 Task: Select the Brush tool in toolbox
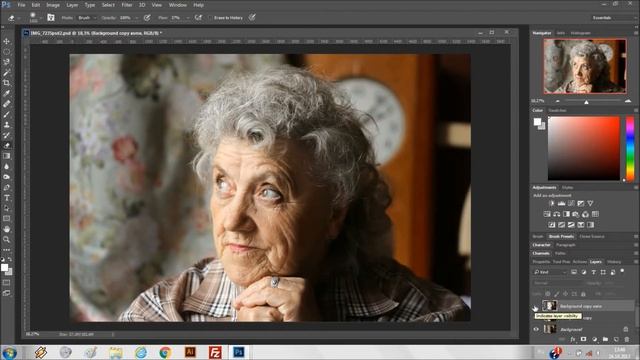pyautogui.click(x=7, y=114)
